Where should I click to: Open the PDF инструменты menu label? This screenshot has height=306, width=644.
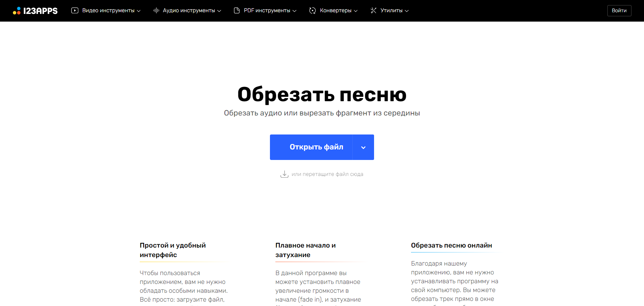(x=267, y=11)
